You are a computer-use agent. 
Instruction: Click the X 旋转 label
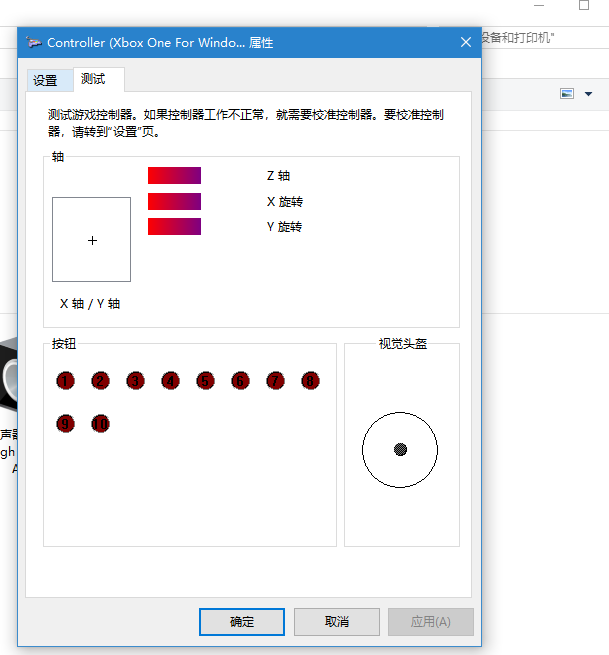pyautogui.click(x=285, y=202)
